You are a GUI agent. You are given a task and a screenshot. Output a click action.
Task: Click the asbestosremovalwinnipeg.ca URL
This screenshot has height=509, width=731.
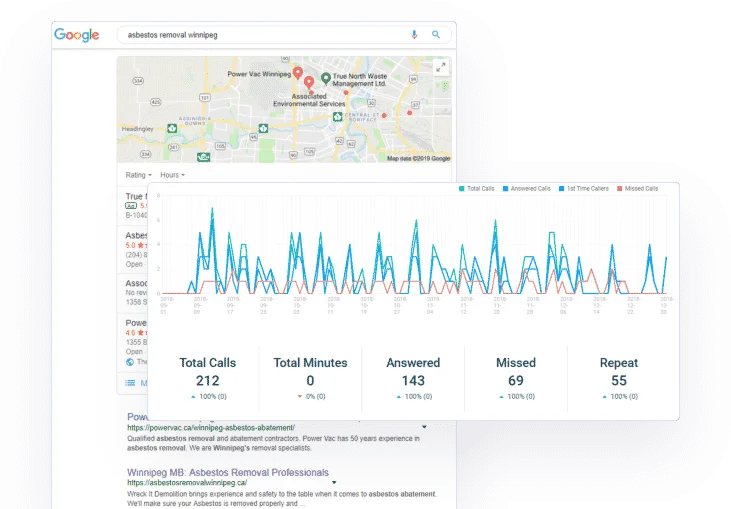187,483
